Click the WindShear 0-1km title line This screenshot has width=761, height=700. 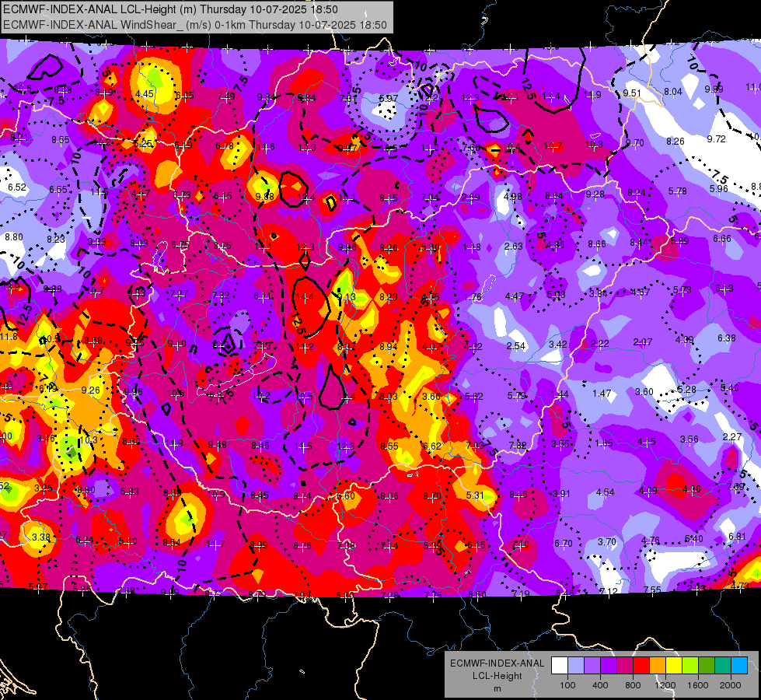point(195,25)
